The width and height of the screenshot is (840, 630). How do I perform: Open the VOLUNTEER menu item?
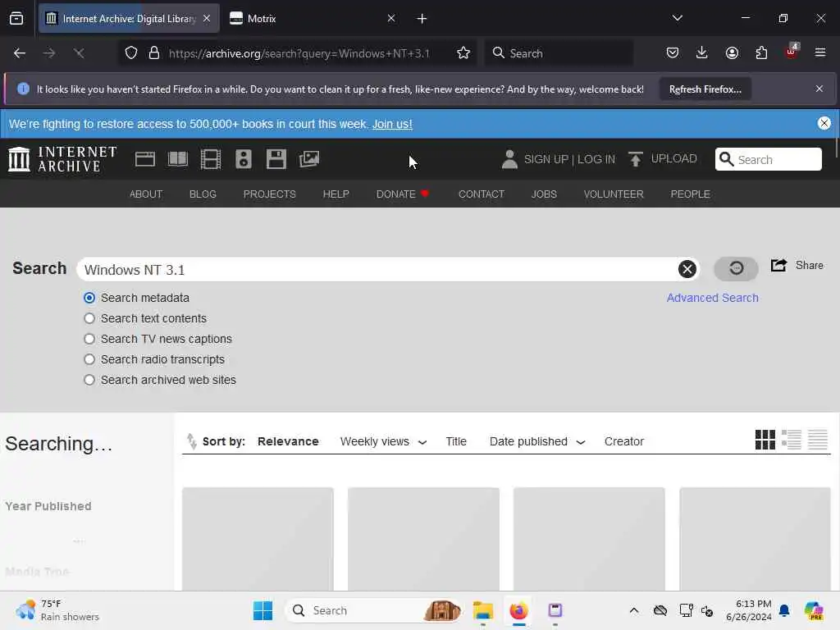[614, 194]
